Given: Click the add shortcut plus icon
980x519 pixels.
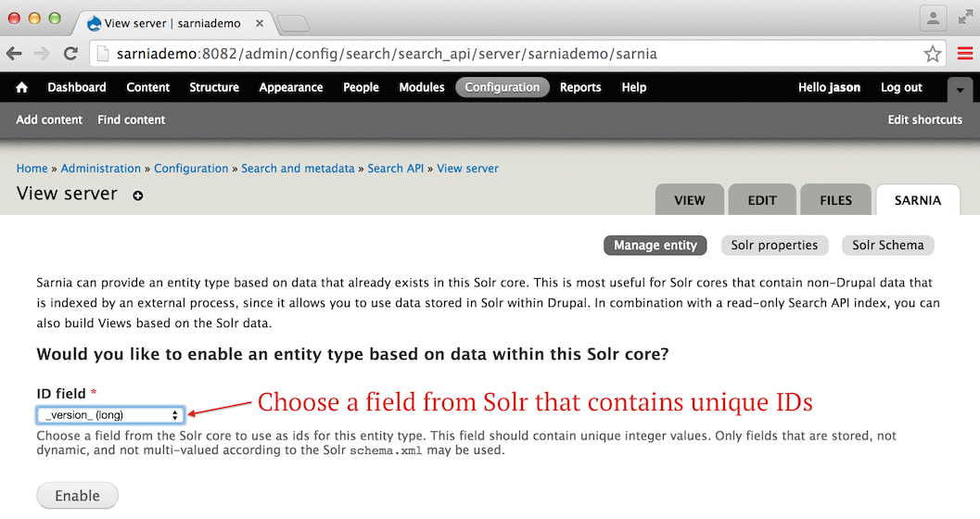Looking at the screenshot, I should tap(138, 196).
